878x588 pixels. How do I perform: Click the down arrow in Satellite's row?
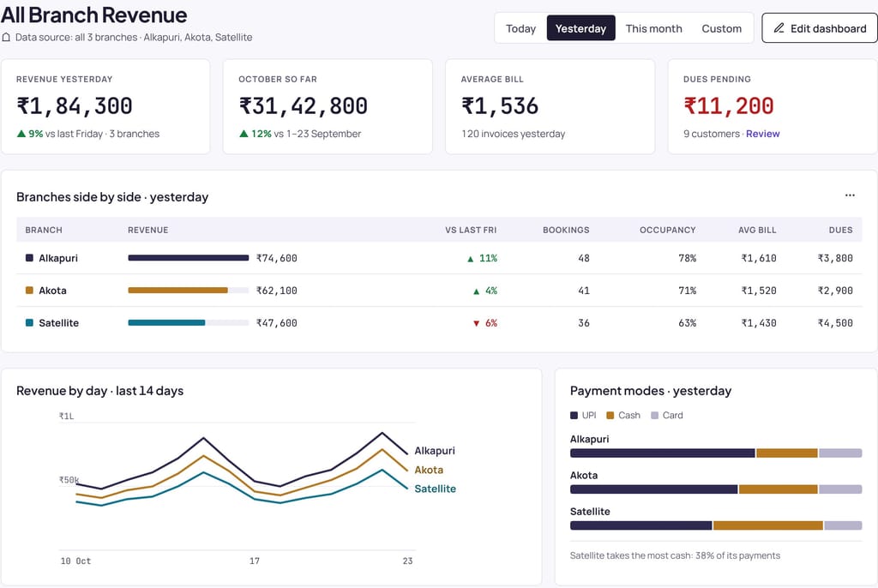[477, 324]
